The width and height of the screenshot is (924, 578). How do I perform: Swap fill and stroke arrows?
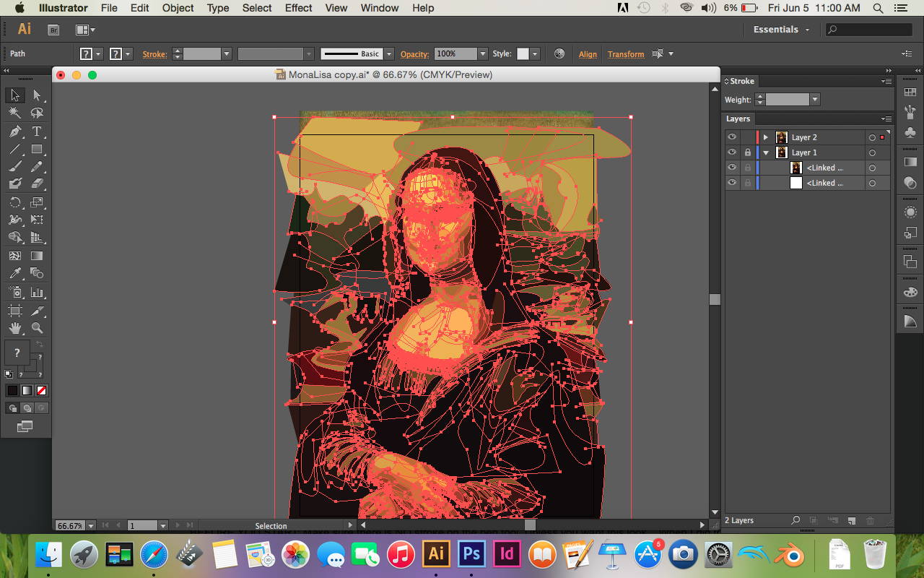40,345
